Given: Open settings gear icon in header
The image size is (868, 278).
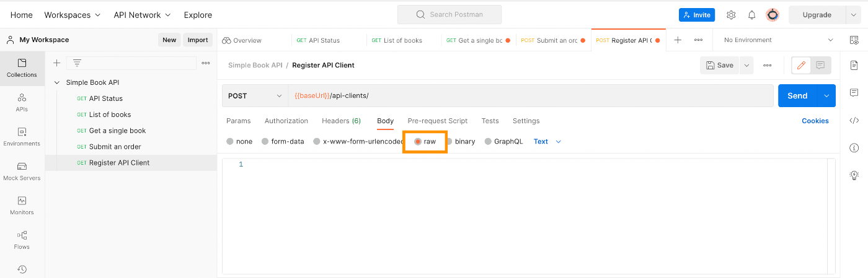Looking at the screenshot, I should [x=731, y=15].
